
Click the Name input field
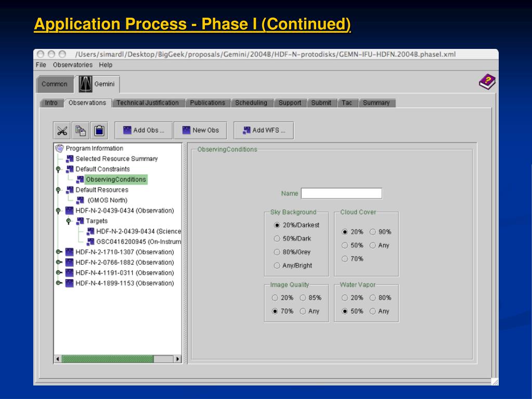pos(341,194)
